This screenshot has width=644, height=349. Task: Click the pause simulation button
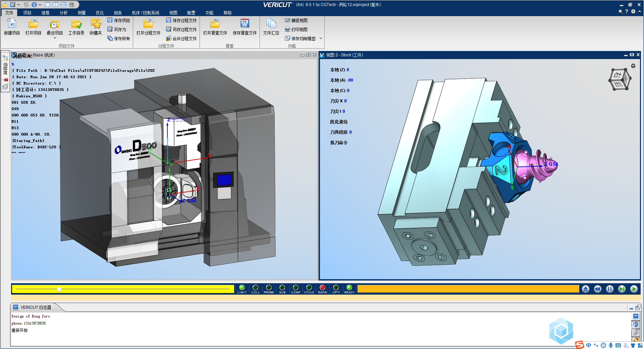(x=610, y=289)
